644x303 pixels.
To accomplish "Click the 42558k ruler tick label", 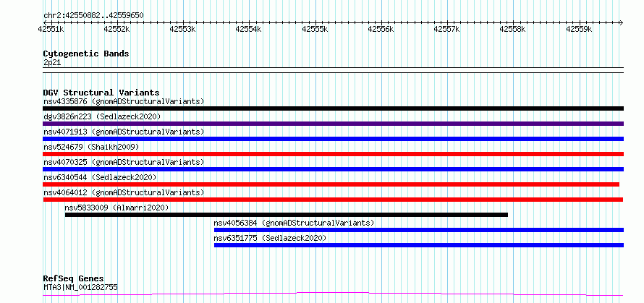I will pyautogui.click(x=512, y=29).
